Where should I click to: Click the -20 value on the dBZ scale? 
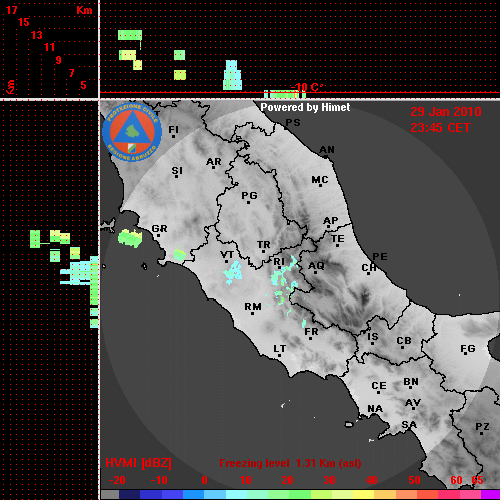tap(117, 480)
